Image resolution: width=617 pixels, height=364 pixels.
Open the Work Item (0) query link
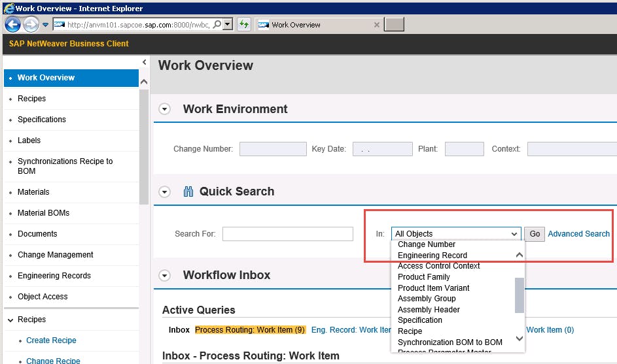(550, 330)
